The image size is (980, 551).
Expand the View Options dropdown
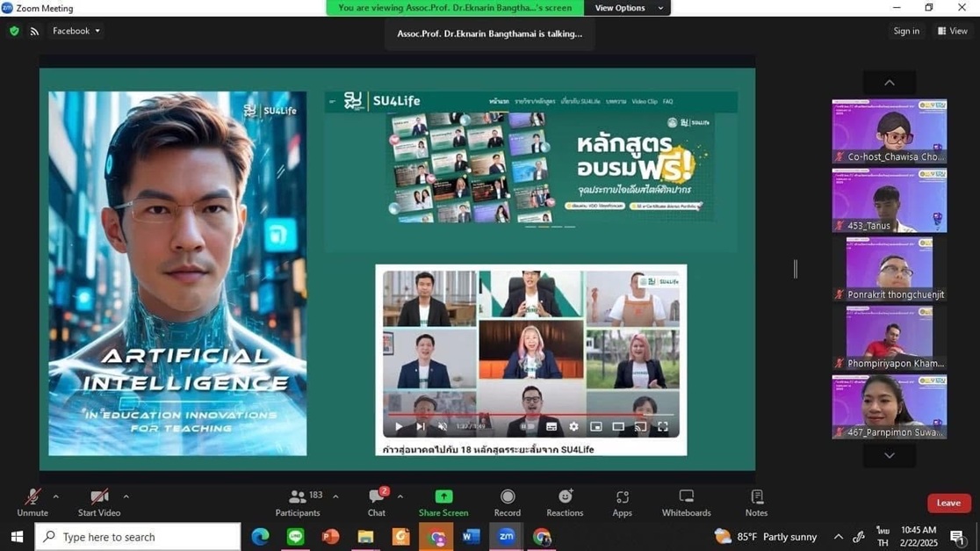[x=629, y=8]
